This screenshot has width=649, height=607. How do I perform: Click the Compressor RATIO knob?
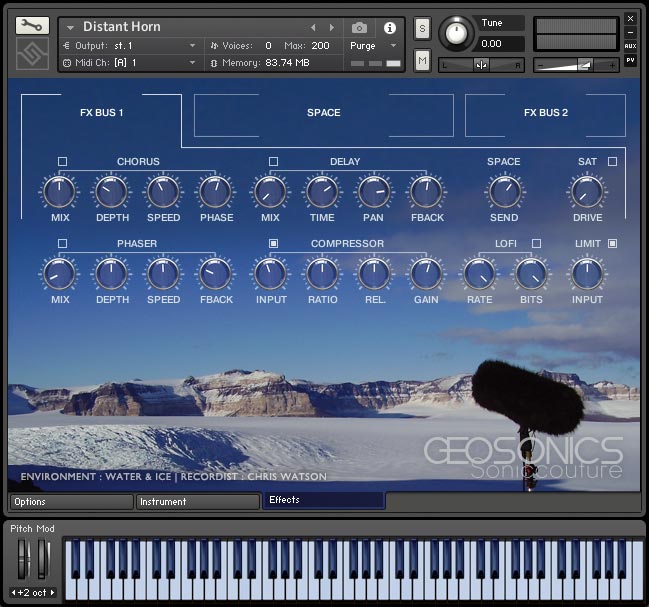click(x=322, y=273)
